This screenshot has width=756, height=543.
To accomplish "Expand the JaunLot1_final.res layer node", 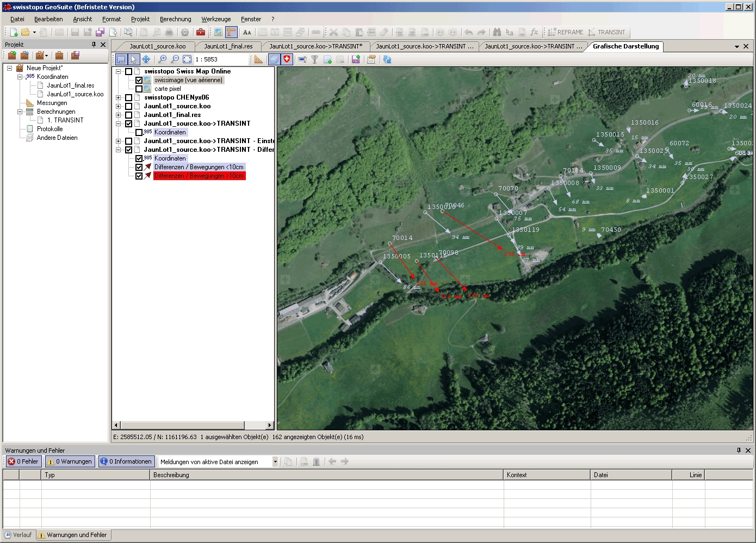I will [x=118, y=115].
